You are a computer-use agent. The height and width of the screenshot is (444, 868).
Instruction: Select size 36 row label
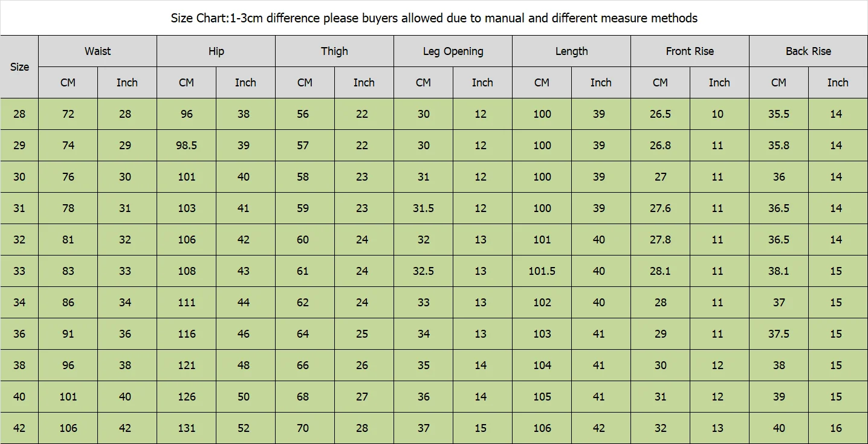pos(19,334)
